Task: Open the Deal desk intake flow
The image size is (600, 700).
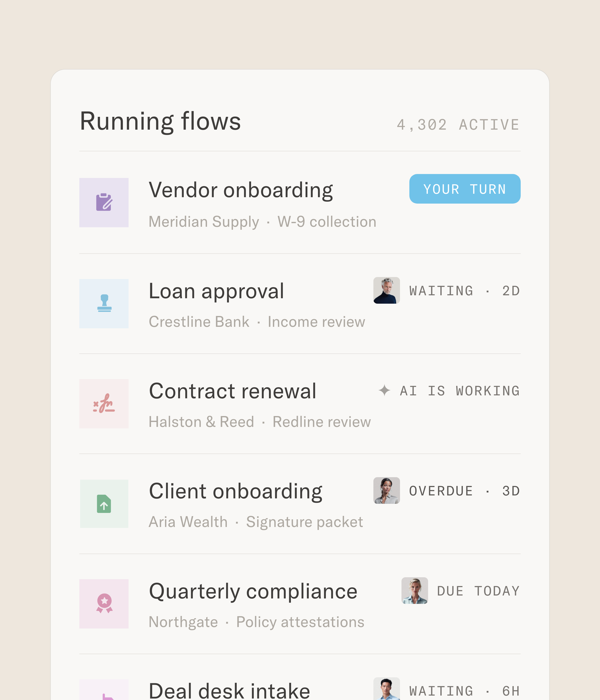Action: click(229, 691)
